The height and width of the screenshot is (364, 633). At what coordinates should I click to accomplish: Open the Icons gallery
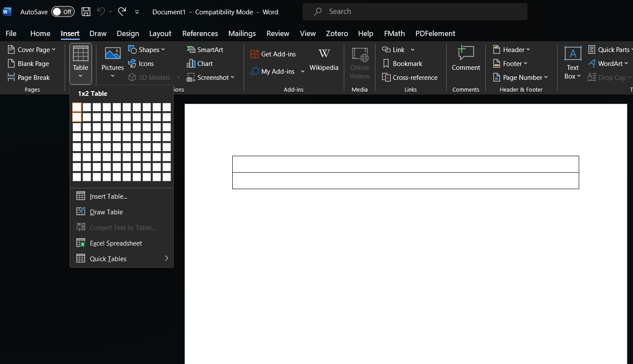coord(141,64)
